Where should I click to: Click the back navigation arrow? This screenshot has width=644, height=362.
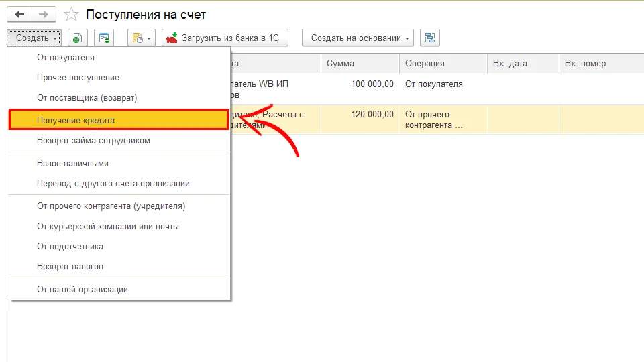coord(19,14)
